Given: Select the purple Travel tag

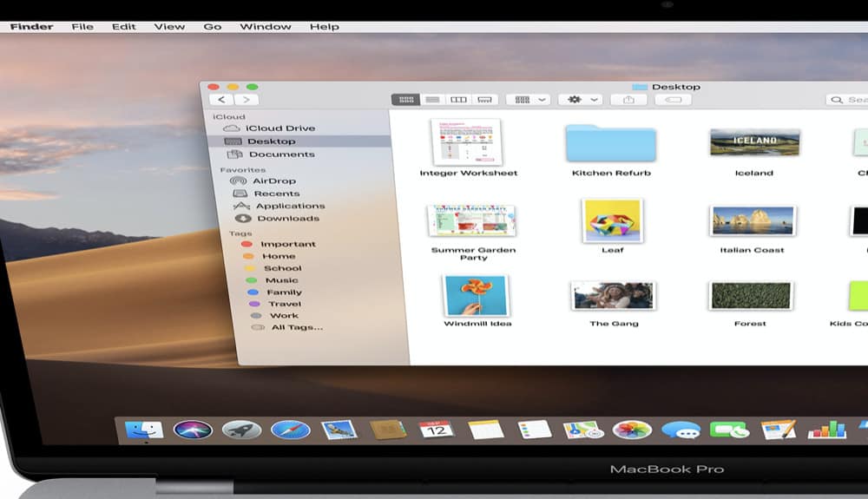Looking at the screenshot, I should coord(276,304).
